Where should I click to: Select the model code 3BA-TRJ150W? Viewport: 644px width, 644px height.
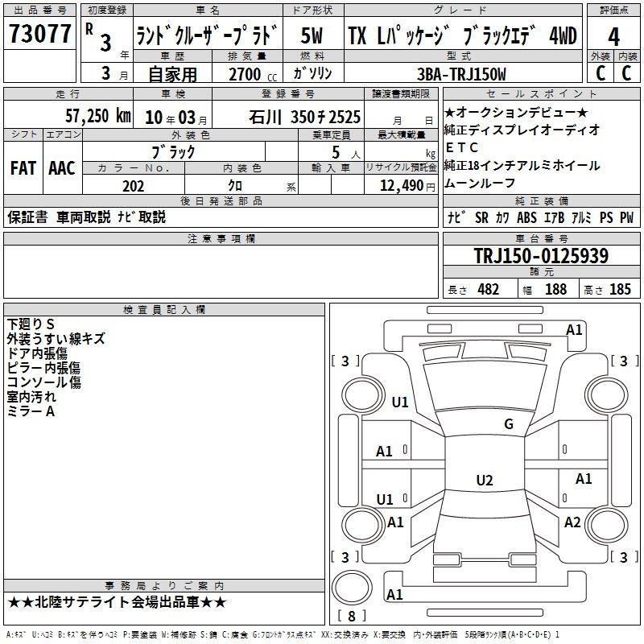tap(461, 74)
